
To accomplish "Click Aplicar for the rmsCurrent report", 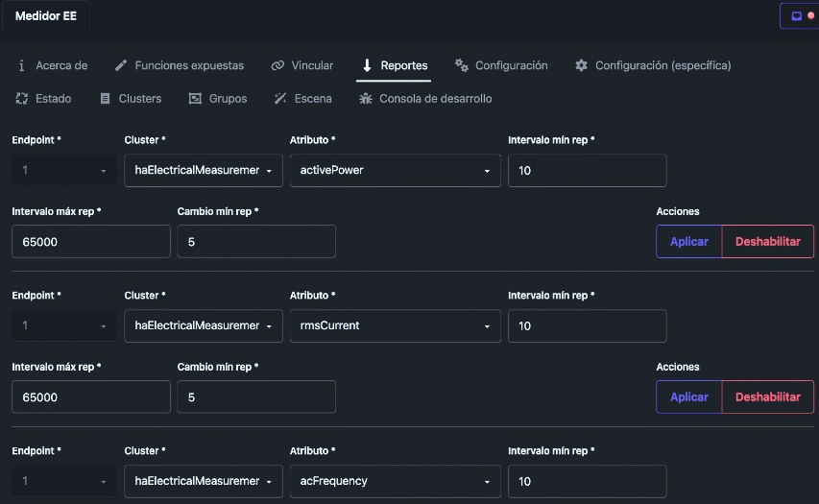I will [x=689, y=396].
